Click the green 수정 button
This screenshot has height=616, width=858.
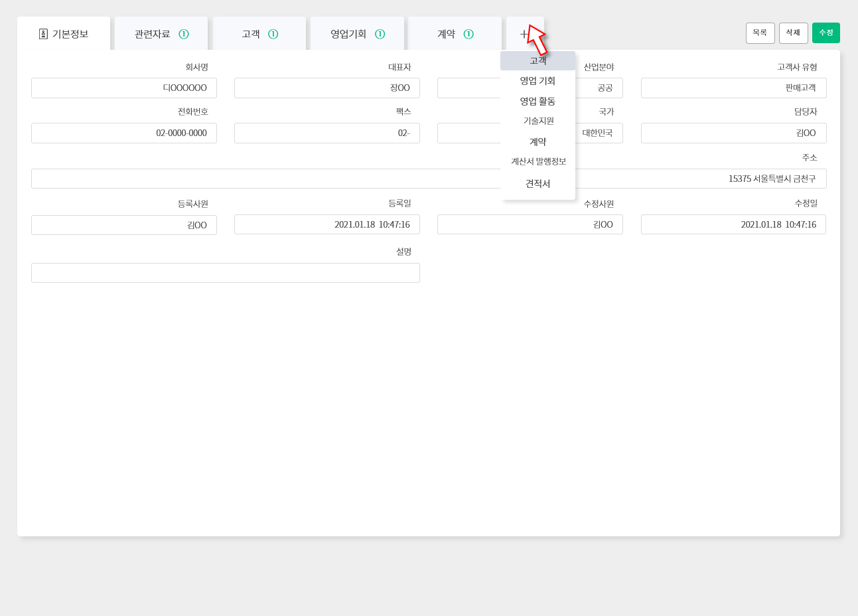826,33
